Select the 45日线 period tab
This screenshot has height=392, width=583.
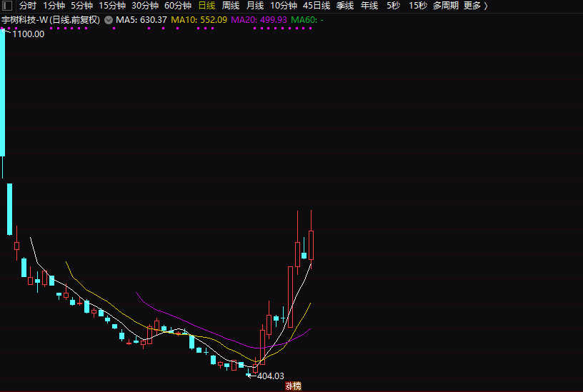317,6
